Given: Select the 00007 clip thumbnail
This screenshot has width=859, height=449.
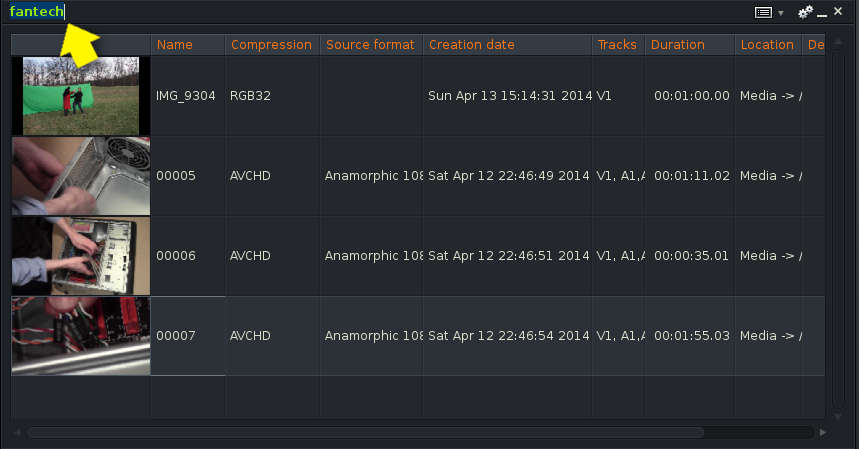Looking at the screenshot, I should 81,336.
